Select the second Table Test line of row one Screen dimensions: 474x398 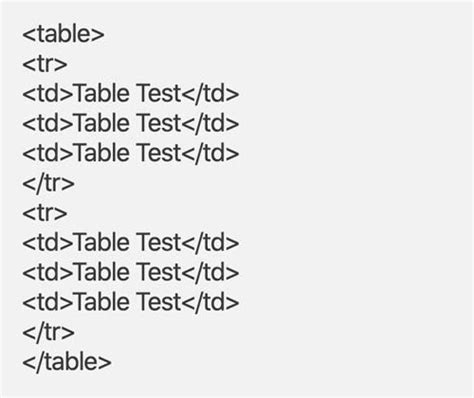131,124
